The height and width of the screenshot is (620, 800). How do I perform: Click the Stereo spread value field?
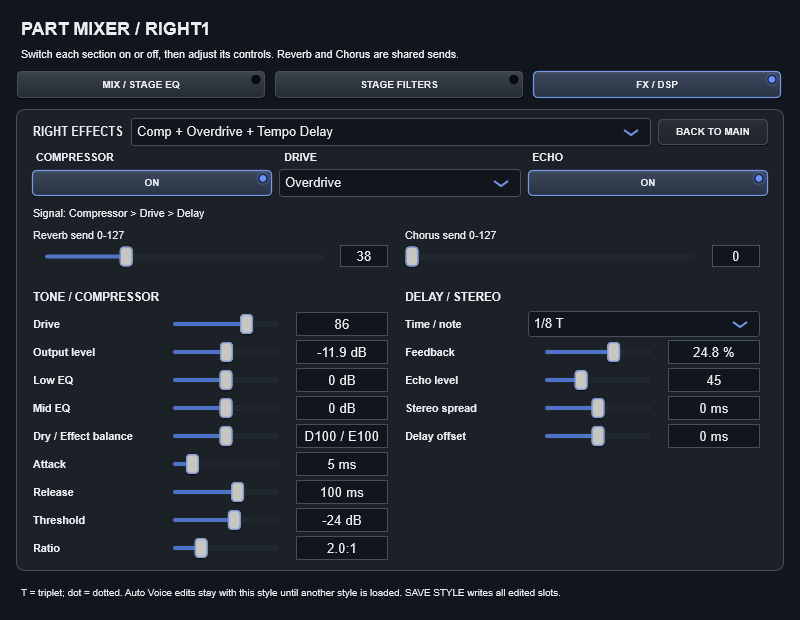click(714, 408)
